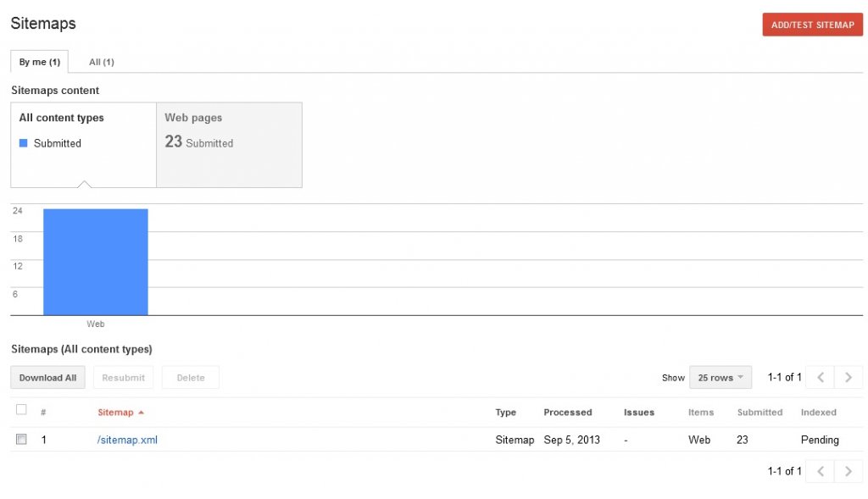This screenshot has height=499, width=868.
Task: Click the bottom previous page arrow
Action: tap(821, 471)
